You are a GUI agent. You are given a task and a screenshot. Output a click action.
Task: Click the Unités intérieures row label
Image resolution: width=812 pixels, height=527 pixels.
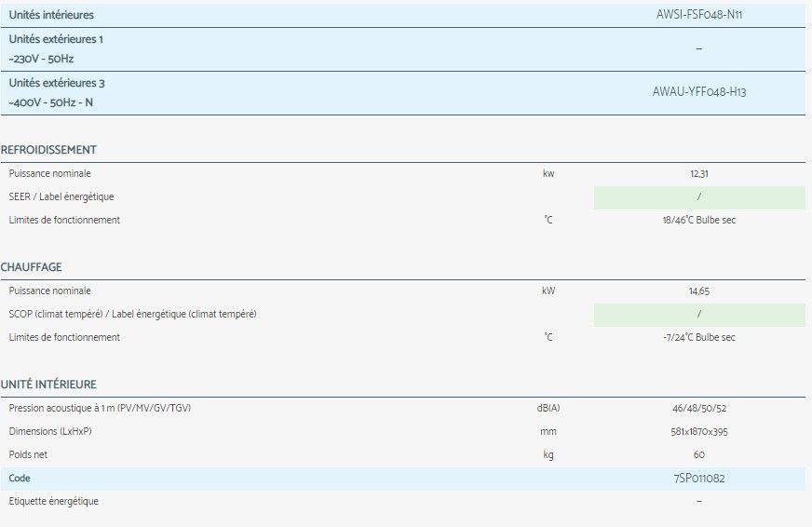51,15
